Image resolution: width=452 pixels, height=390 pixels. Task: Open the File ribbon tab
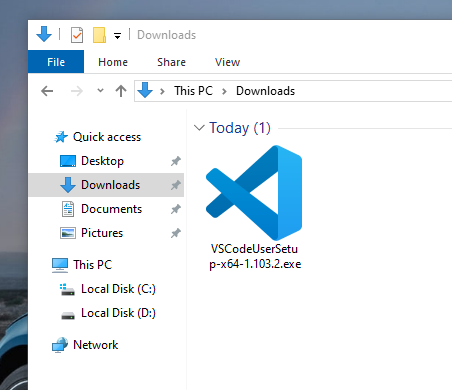(56, 62)
